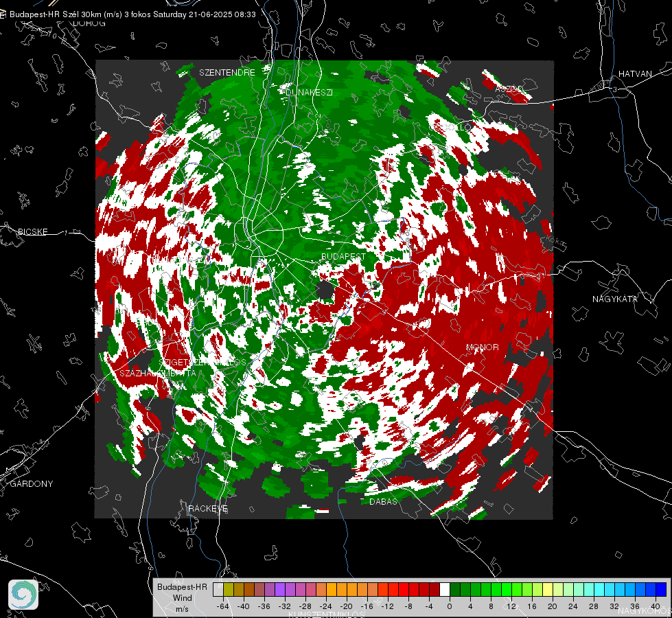The width and height of the screenshot is (672, 618).
Task: Click the pale yellow 20 m/s swatch
Action: click(x=548, y=589)
